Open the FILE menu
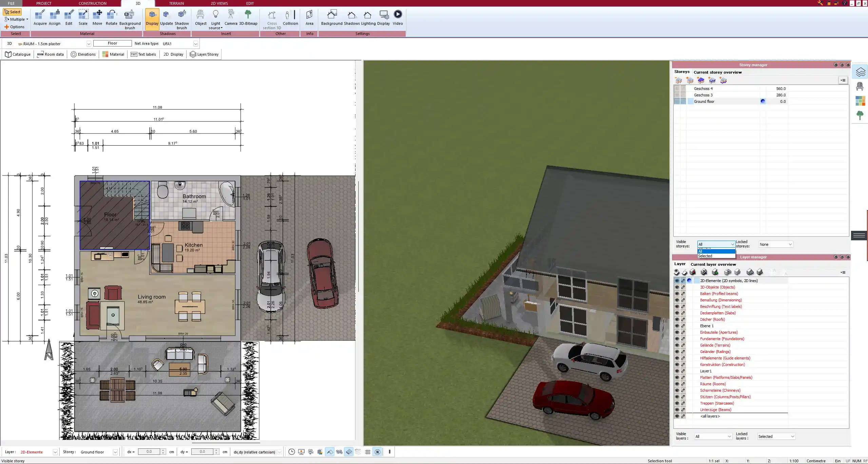Image resolution: width=868 pixels, height=464 pixels. point(11,3)
